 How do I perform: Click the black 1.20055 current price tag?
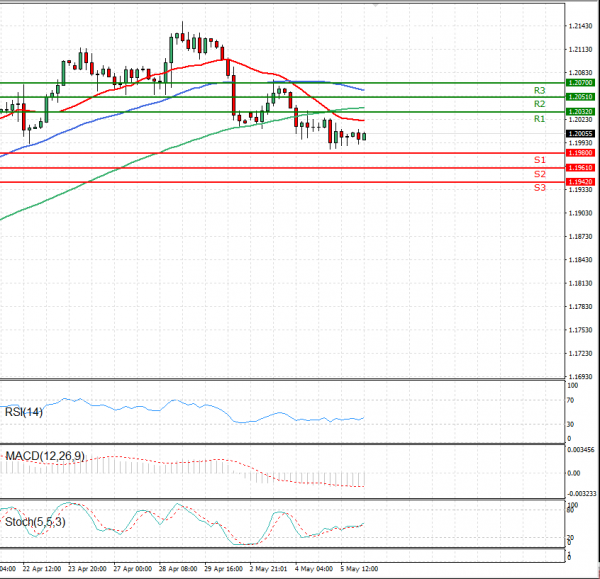point(580,134)
